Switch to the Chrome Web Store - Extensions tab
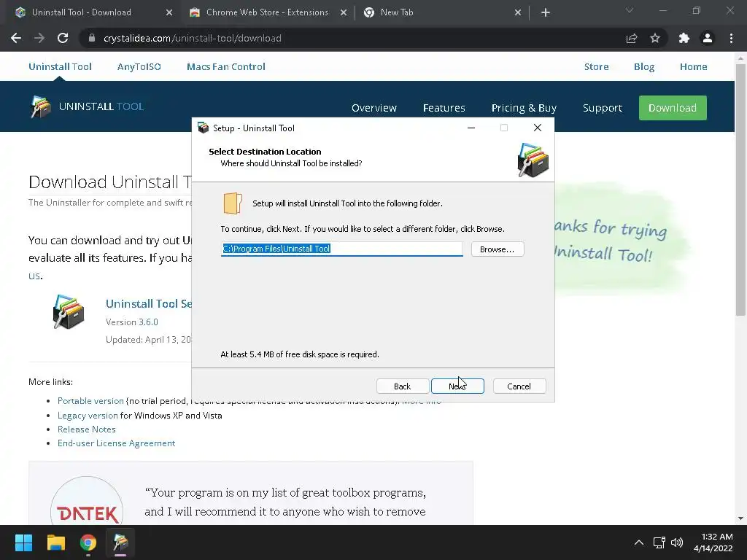The height and width of the screenshot is (560, 747). tap(267, 12)
